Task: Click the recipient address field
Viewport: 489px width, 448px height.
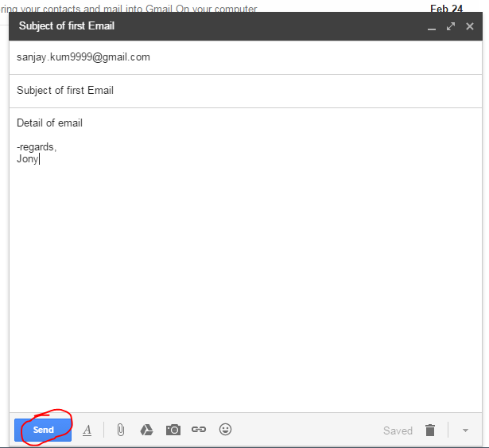Action: coord(246,57)
